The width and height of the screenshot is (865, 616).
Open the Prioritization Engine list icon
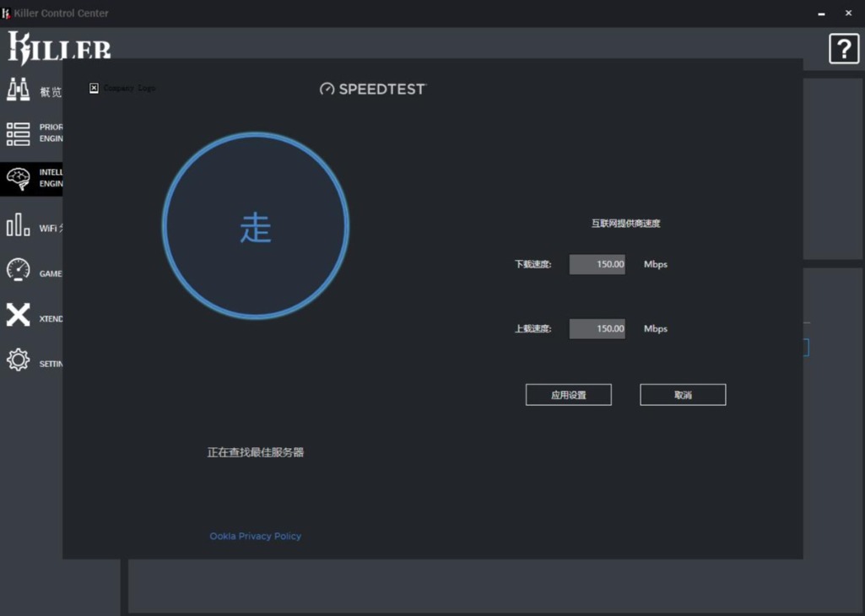(19, 134)
